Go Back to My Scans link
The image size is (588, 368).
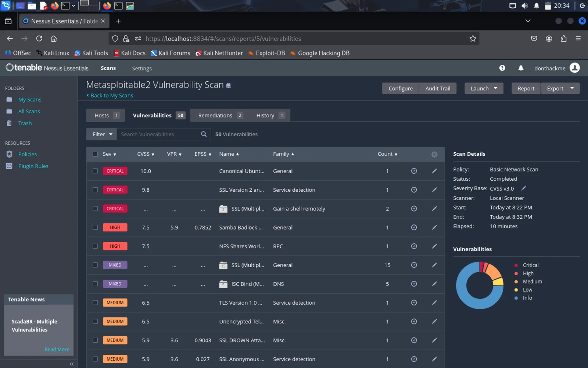[x=110, y=95]
